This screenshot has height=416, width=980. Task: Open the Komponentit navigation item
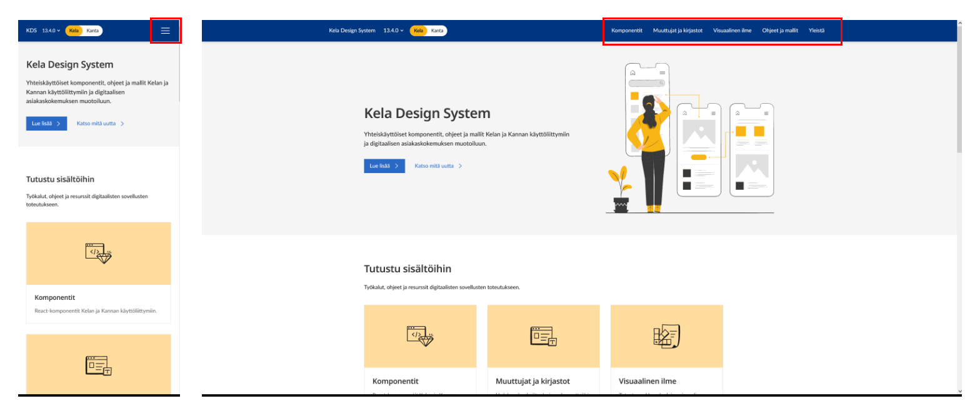pos(626,31)
